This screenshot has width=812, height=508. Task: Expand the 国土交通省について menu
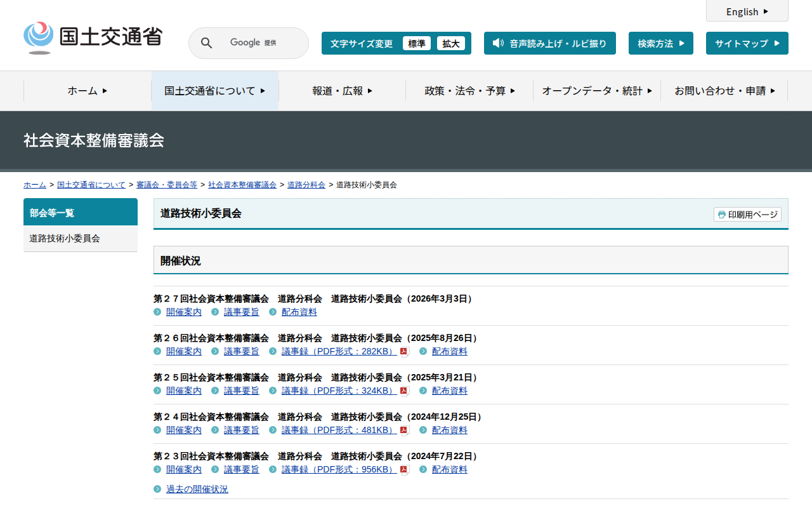click(214, 91)
